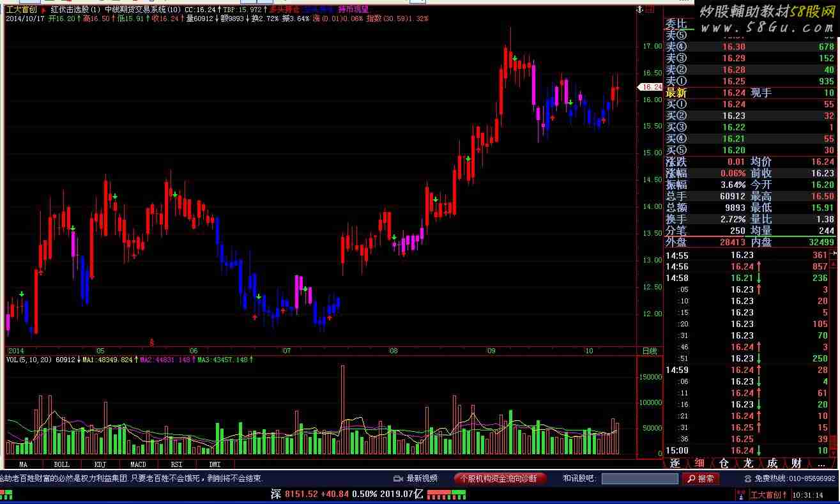The image size is (840, 504).
Task: Click the 最新 latest price row
Action: coord(750,93)
